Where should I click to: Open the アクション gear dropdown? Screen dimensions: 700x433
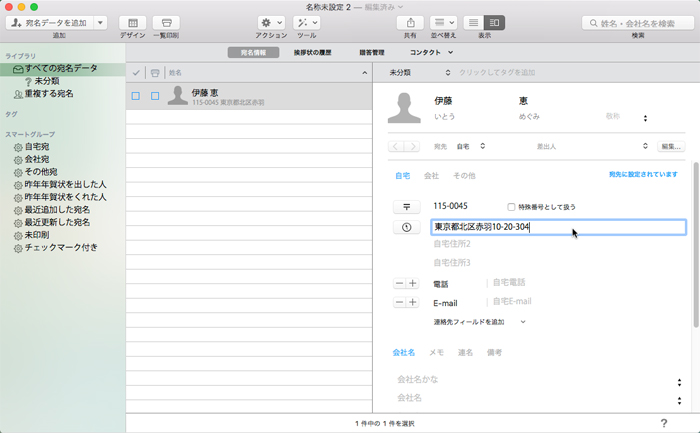pyautogui.click(x=271, y=22)
